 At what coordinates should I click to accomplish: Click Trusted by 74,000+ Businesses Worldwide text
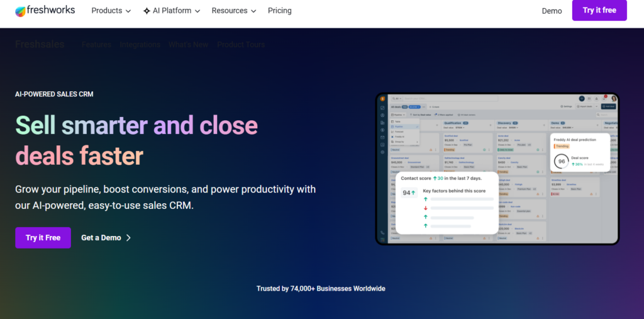321,289
